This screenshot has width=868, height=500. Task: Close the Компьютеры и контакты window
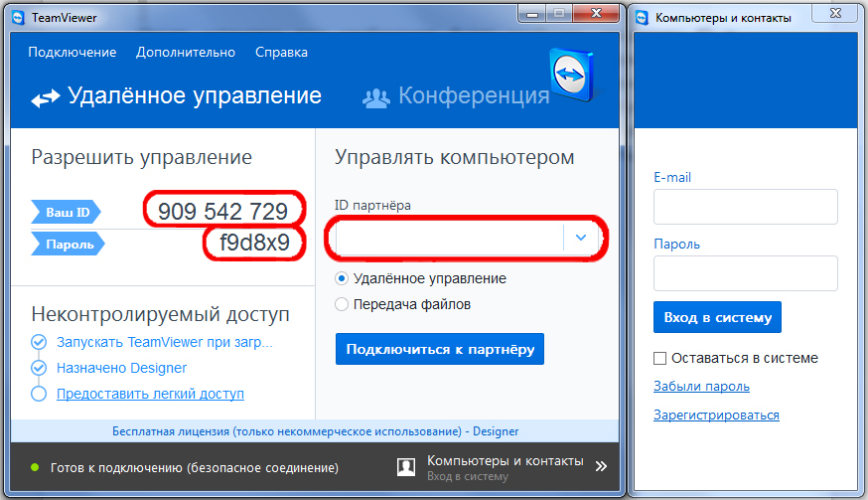835,13
